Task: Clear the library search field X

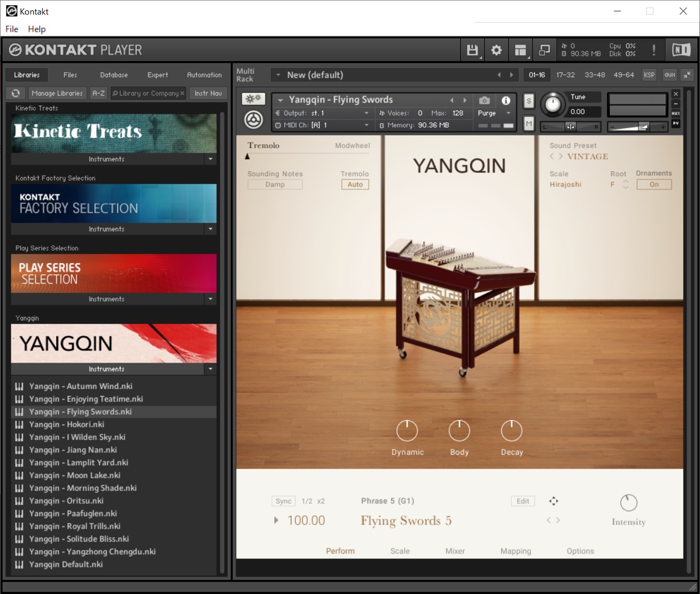Action: [182, 93]
